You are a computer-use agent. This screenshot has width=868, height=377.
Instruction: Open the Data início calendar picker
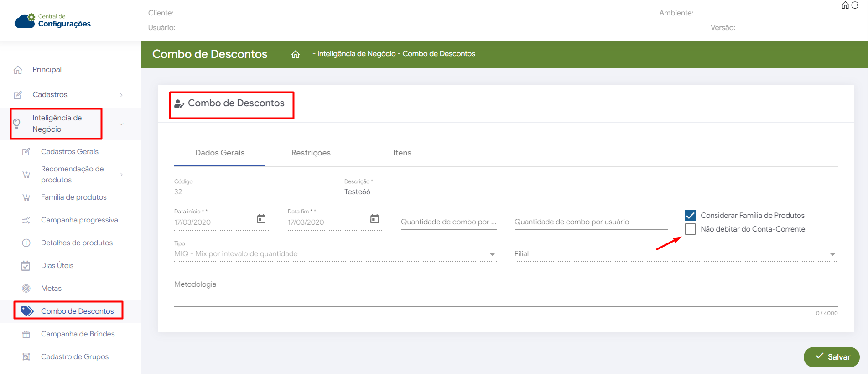261,219
